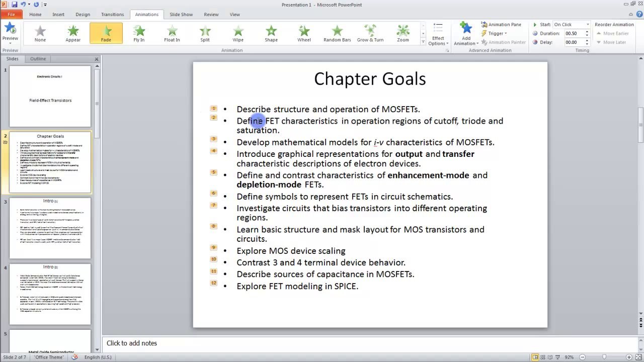Click spell check icon in status bar

pyautogui.click(x=75, y=357)
